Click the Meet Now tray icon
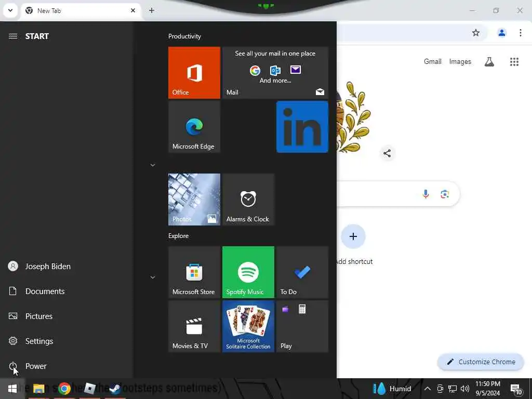Screen dimensions: 532x399 440,389
